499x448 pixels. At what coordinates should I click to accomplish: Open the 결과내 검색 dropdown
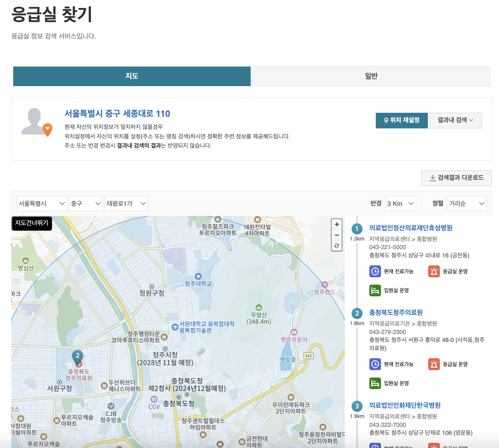[x=455, y=120]
